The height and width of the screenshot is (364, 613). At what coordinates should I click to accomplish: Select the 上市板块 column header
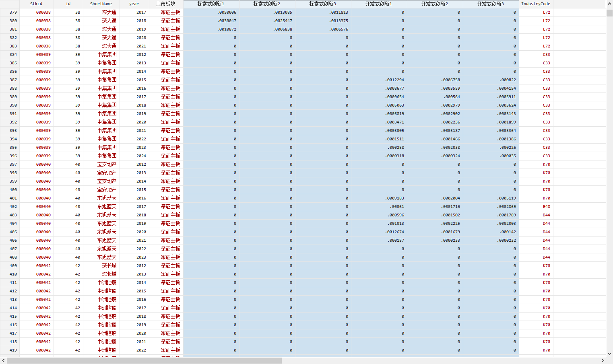[166, 4]
